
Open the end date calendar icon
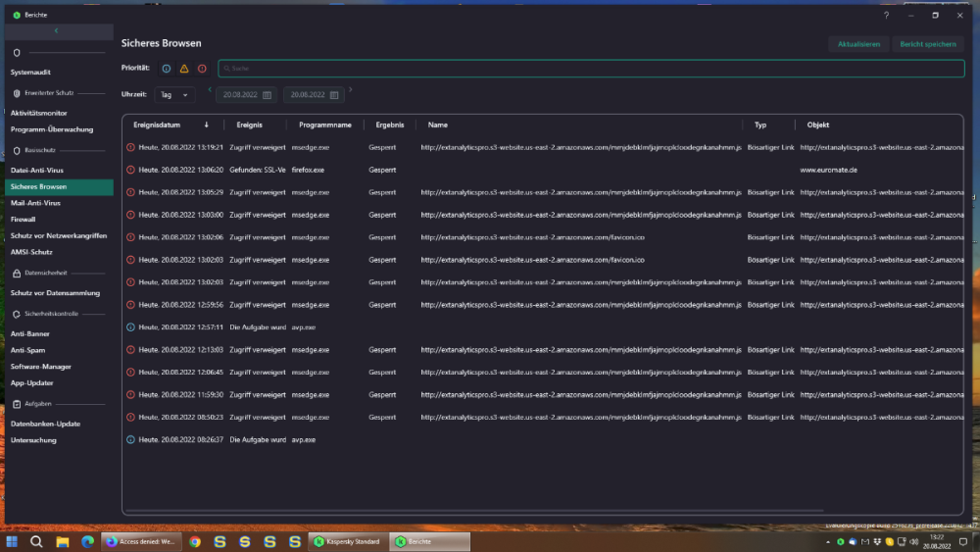(x=334, y=95)
